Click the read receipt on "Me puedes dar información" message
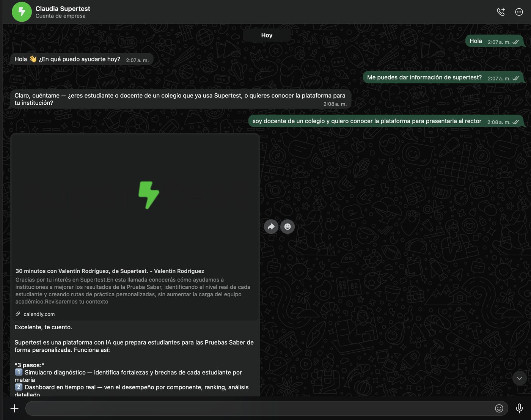This screenshot has height=420, width=531. [x=516, y=79]
